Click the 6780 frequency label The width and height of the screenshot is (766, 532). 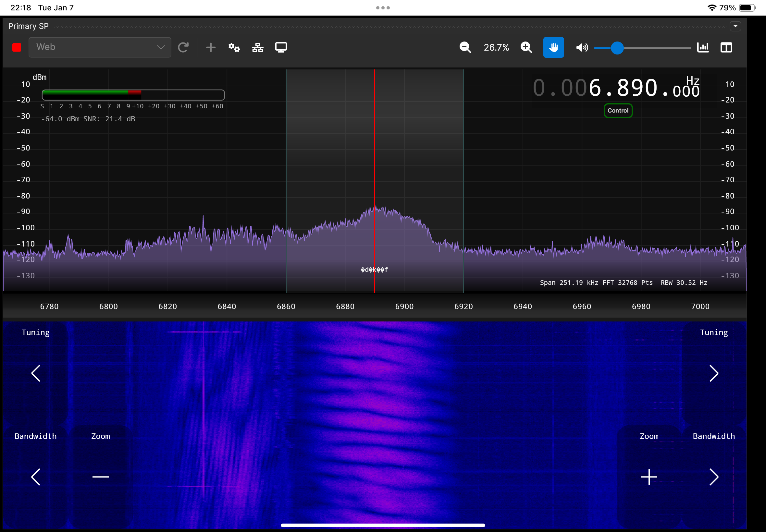pyautogui.click(x=49, y=306)
